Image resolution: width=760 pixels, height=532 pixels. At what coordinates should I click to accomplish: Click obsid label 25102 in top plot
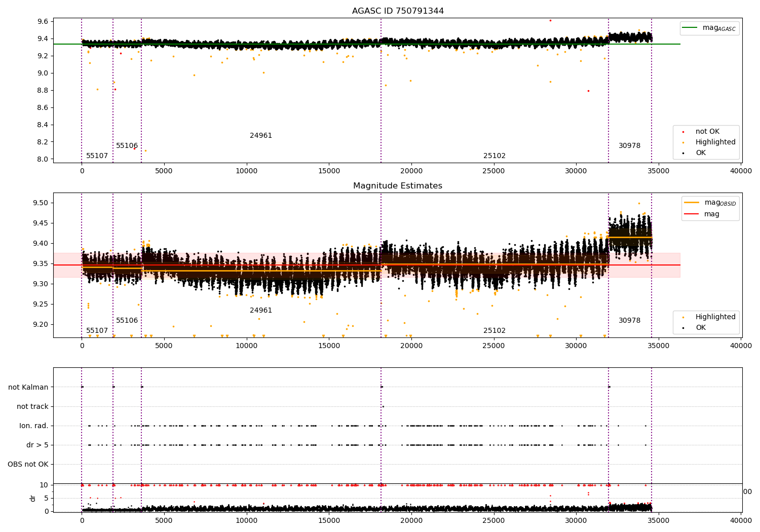(495, 156)
